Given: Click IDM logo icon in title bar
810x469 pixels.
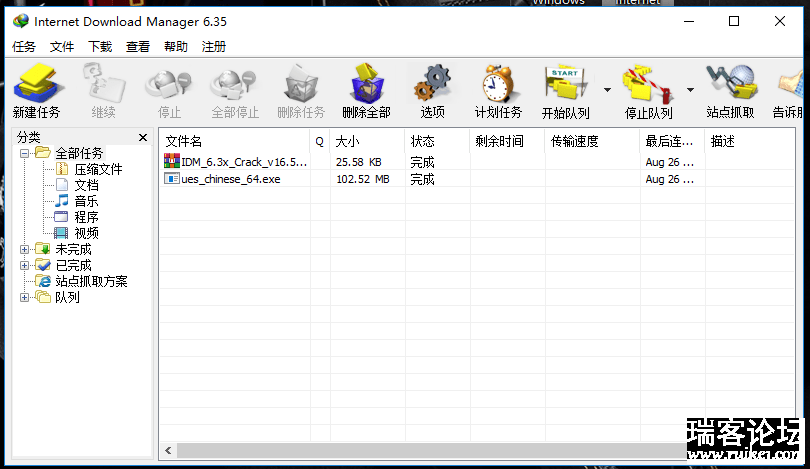Looking at the screenshot, I should (x=21, y=21).
